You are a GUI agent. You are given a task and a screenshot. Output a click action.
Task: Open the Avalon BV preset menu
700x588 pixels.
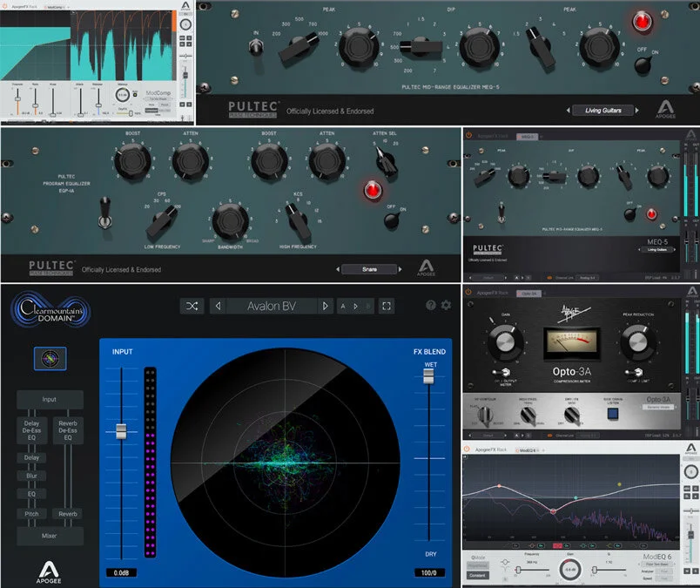click(x=272, y=306)
